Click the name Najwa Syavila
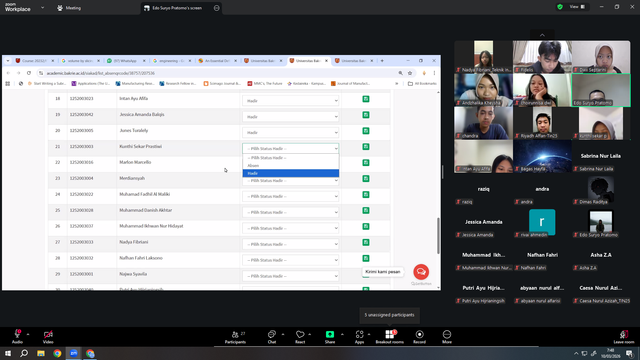Image resolution: width=640 pixels, height=360 pixels. click(133, 274)
